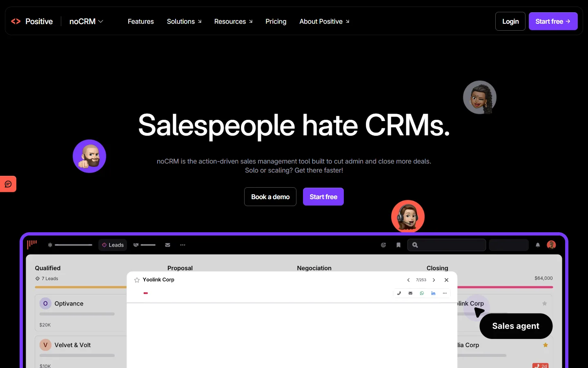This screenshot has height=368, width=588.
Task: Open the Optivance lead card
Action: pyautogui.click(x=81, y=312)
